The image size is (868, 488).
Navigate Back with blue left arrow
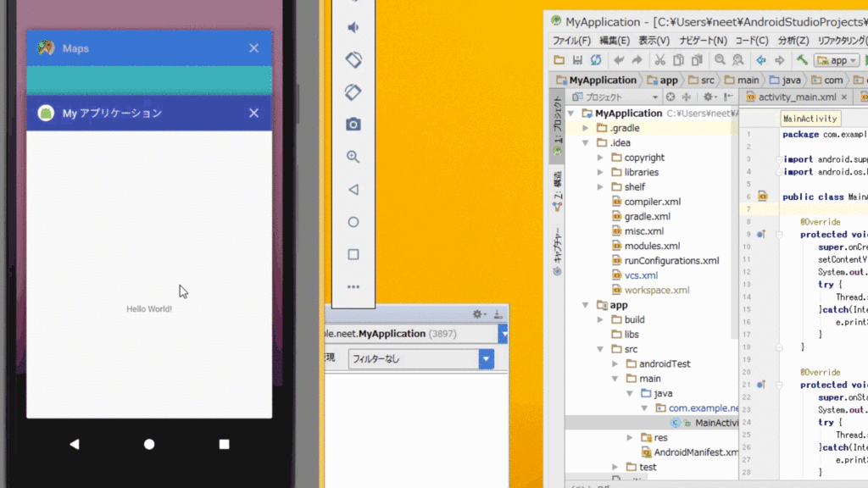pyautogui.click(x=761, y=60)
